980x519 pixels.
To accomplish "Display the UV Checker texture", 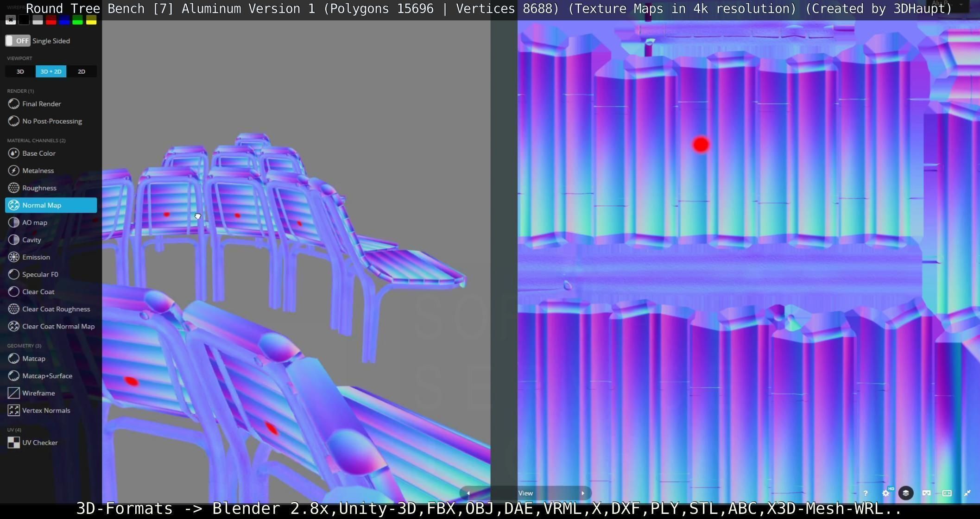I will (40, 443).
